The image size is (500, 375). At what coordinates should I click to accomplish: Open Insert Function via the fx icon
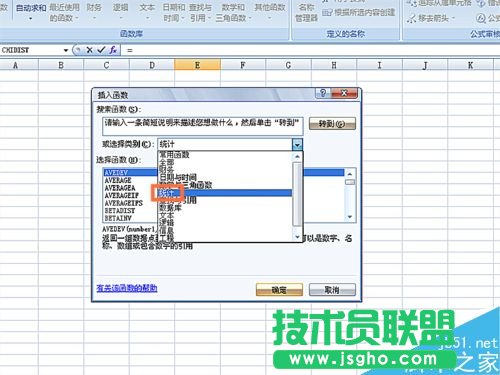coord(113,50)
